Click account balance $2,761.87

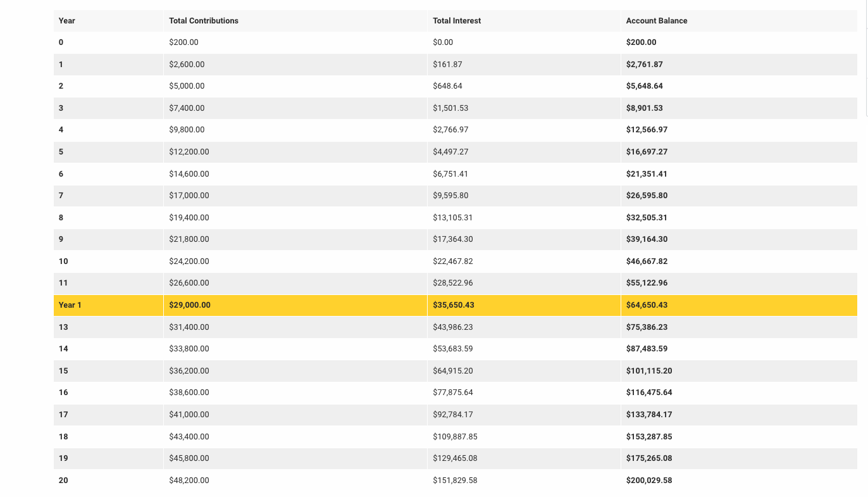pos(645,65)
